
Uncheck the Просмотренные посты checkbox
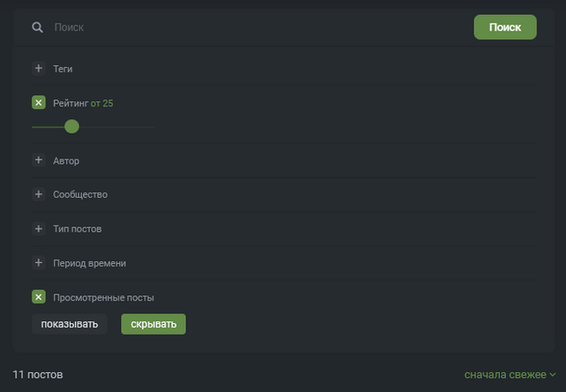[38, 297]
